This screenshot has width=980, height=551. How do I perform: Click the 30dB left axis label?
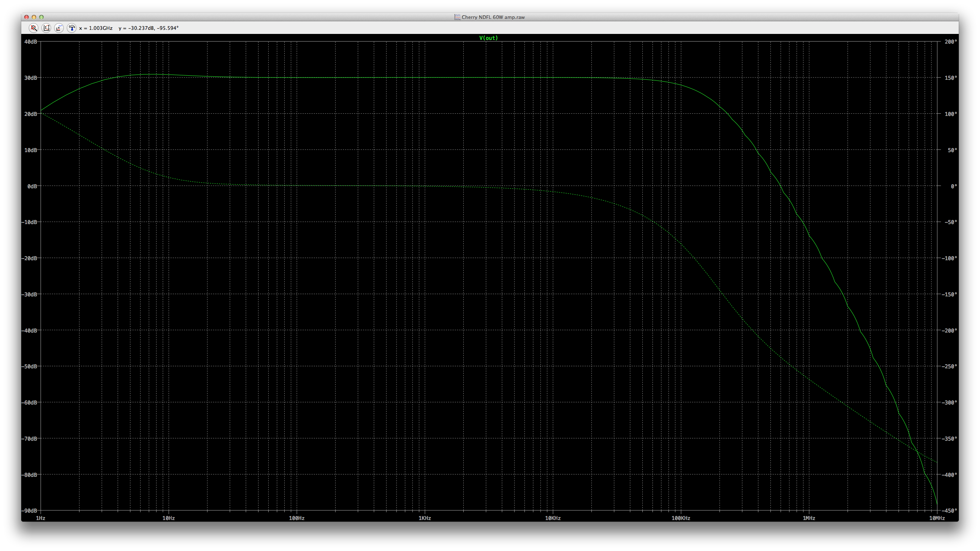[x=31, y=78]
